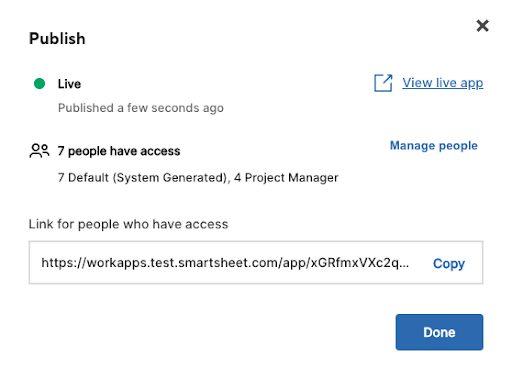Close the Publish dialog with the X
Viewport: 512px width, 380px height.
pyautogui.click(x=482, y=26)
